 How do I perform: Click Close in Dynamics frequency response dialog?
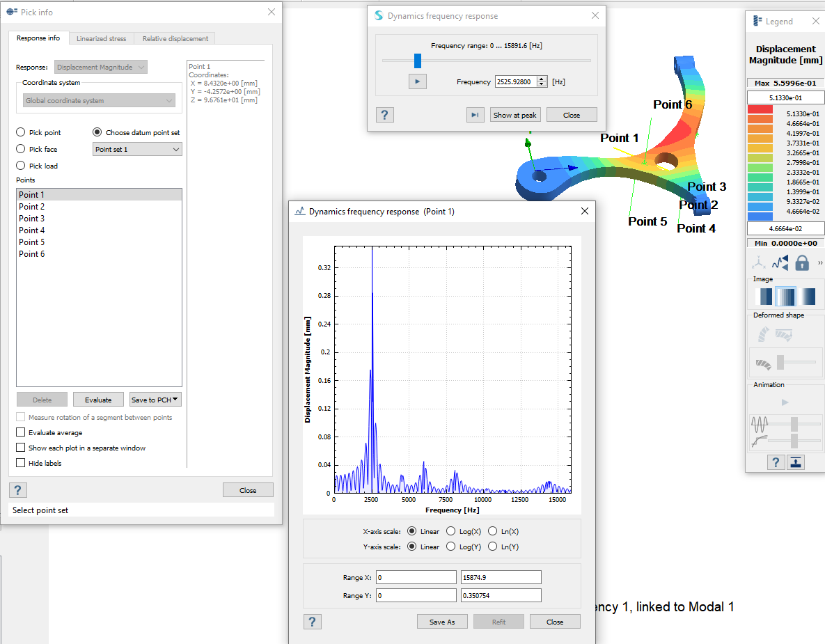click(x=572, y=115)
